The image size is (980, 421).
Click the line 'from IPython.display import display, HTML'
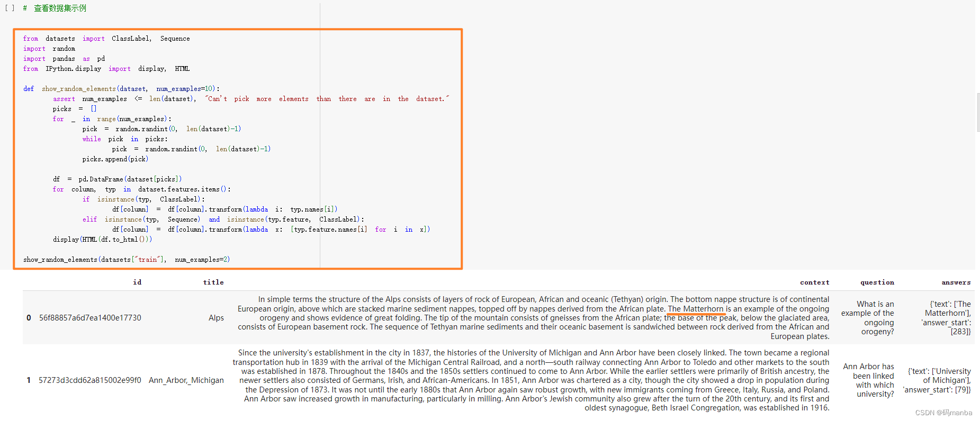click(x=106, y=69)
